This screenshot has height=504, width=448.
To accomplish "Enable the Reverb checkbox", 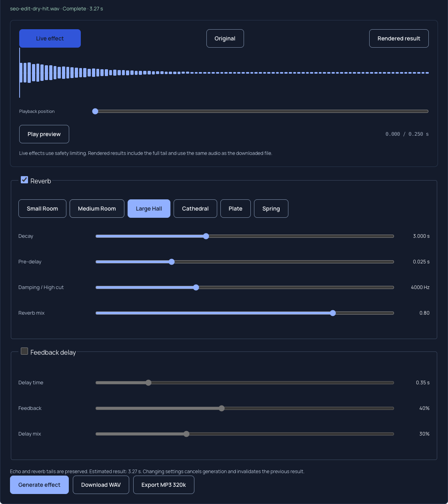I will [24, 180].
